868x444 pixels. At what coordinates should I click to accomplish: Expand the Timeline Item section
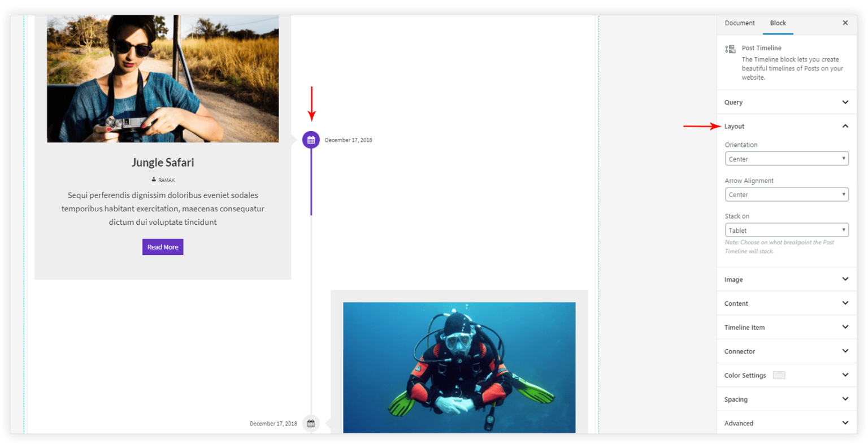tap(787, 328)
